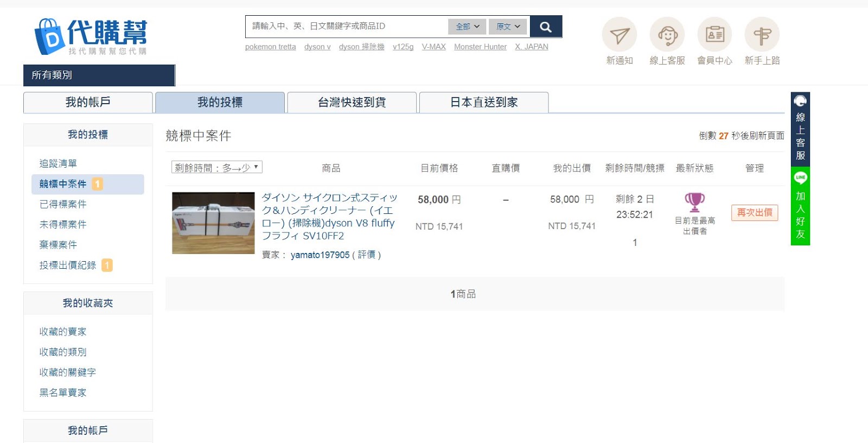Open 收藏的關鍵字 in sidebar
The width and height of the screenshot is (868, 443).
tap(68, 372)
